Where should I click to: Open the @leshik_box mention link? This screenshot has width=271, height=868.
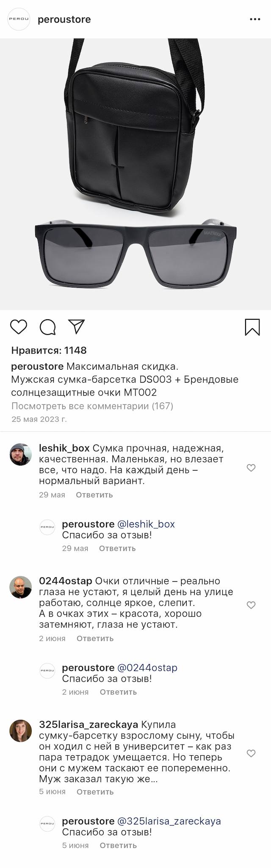pos(146,524)
